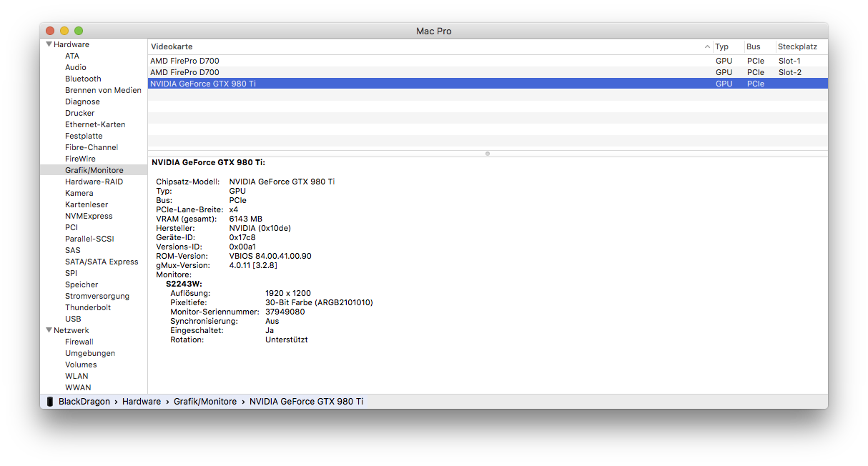Click the Pixeltiefe value 30-Bit Farbe (ARGB2101010)
The image size is (868, 466).
(x=319, y=302)
